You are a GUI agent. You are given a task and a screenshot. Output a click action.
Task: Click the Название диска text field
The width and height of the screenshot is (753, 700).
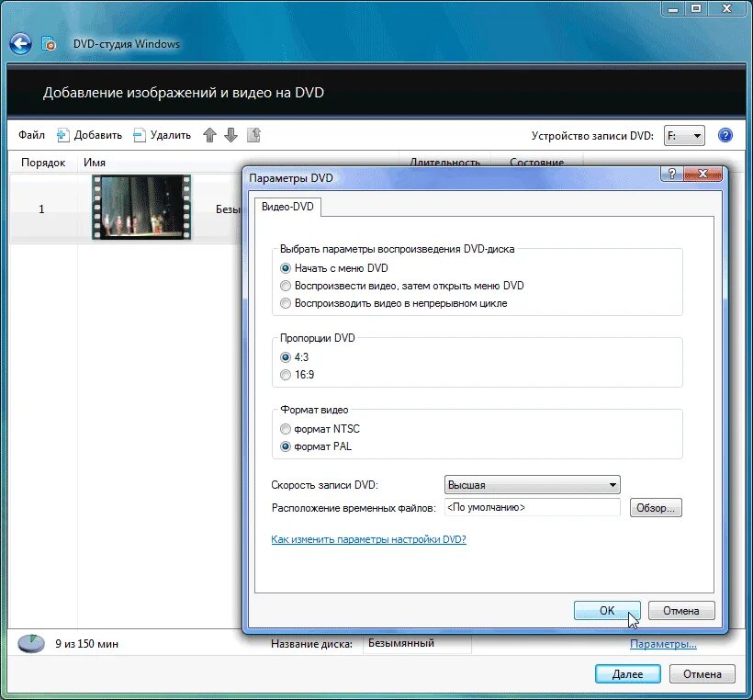(x=417, y=643)
